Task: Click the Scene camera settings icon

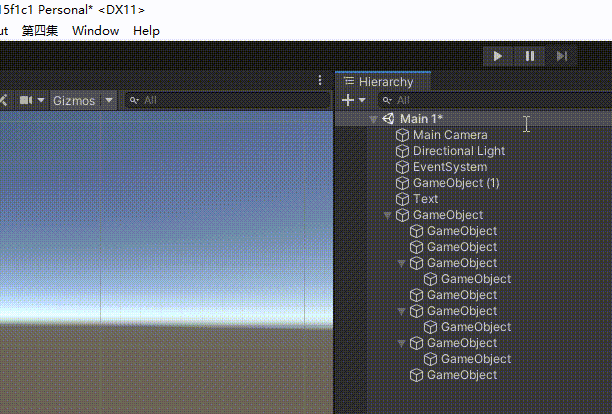Action: pyautogui.click(x=26, y=100)
